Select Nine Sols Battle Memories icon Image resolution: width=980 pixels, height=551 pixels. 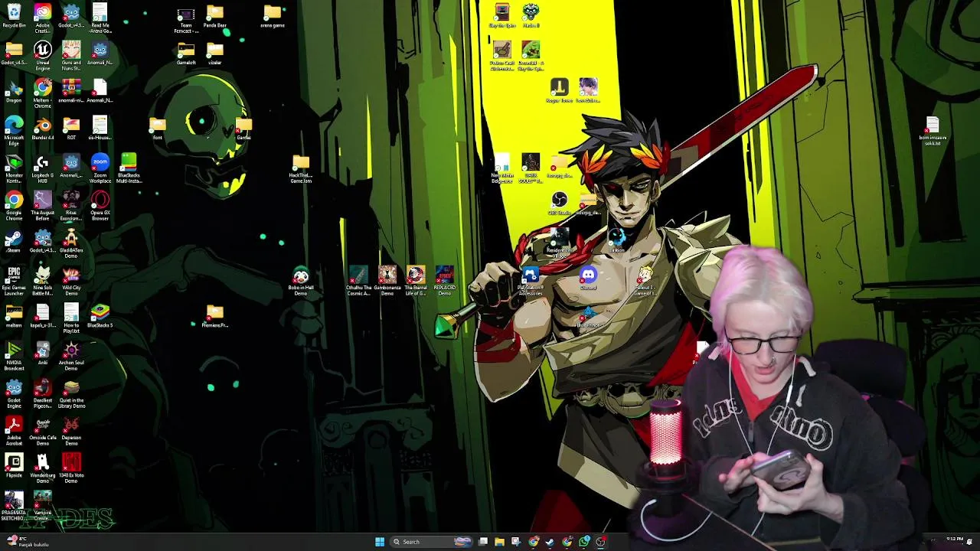point(43,281)
